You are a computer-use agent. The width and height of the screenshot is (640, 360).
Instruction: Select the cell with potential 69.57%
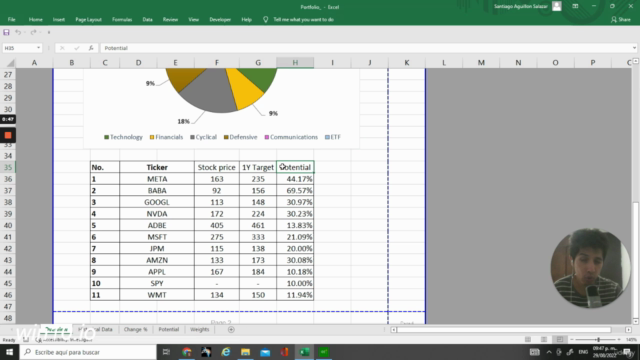[295, 191]
